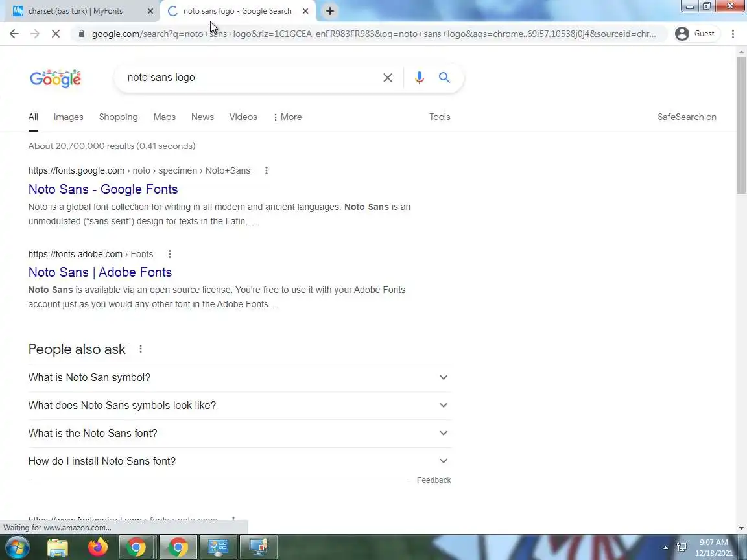This screenshot has width=747, height=560.
Task: Select the All results tab
Action: click(x=33, y=117)
